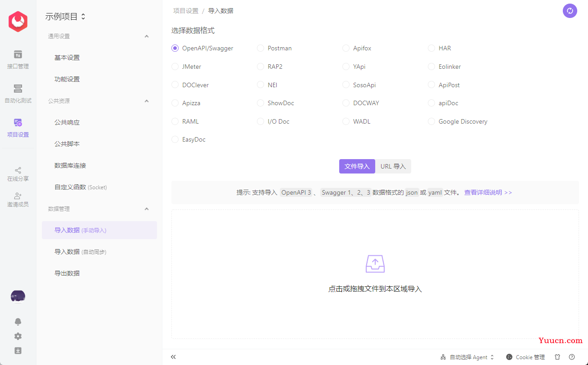Open the 示例项目 project switcher
The image size is (588, 365).
click(65, 17)
